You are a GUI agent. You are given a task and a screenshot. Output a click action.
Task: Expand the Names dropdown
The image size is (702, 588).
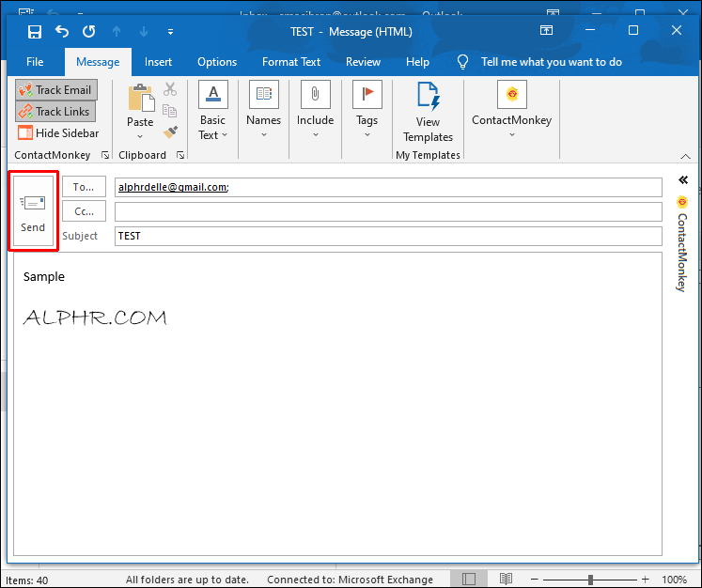[x=264, y=110]
